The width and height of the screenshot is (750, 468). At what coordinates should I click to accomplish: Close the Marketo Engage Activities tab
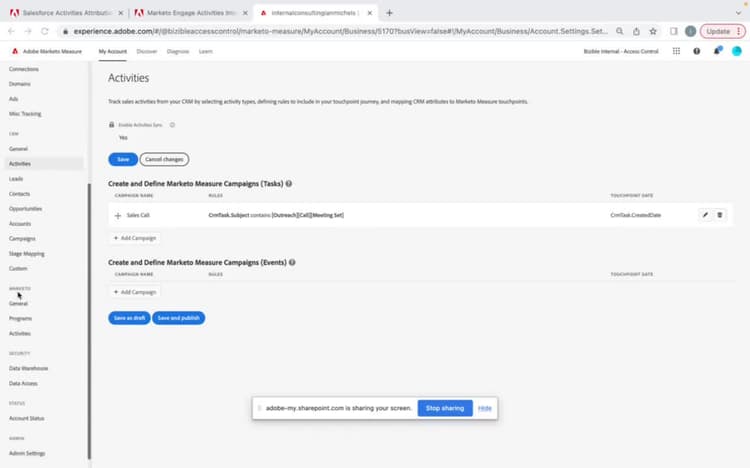coord(245,13)
